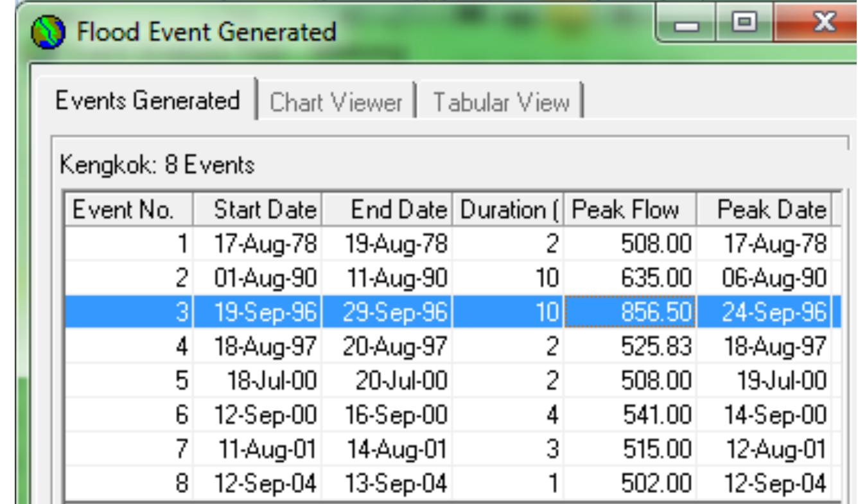This screenshot has height=504, width=858.
Task: Open the Tabular View tab
Action: (x=501, y=102)
